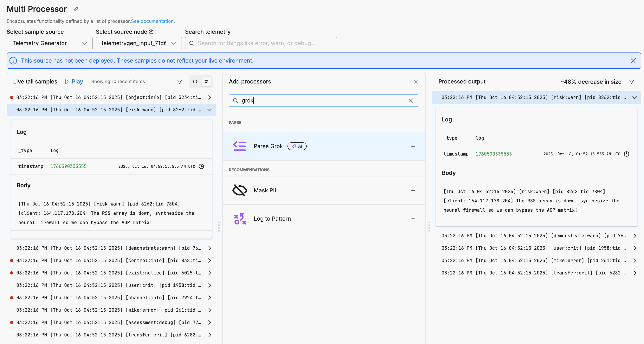Add the Mask PII processor with plus
This screenshot has width=644, height=344.
tap(413, 190)
